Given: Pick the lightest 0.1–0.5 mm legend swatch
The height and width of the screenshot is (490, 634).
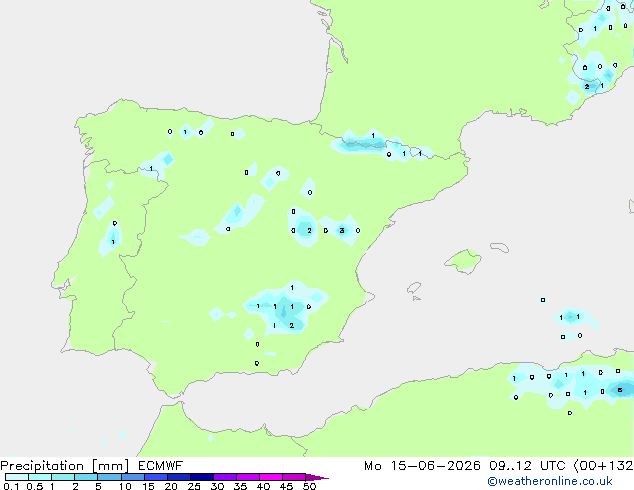Looking at the screenshot, I should [x=17, y=477].
